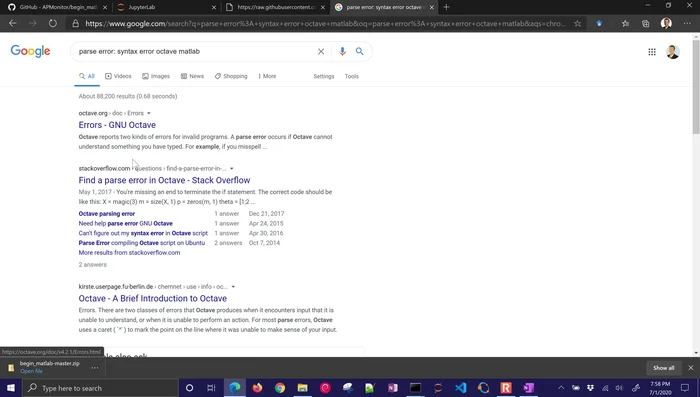Open the Windows Start menu
Screen dimensions: 700x397
point(11,388)
